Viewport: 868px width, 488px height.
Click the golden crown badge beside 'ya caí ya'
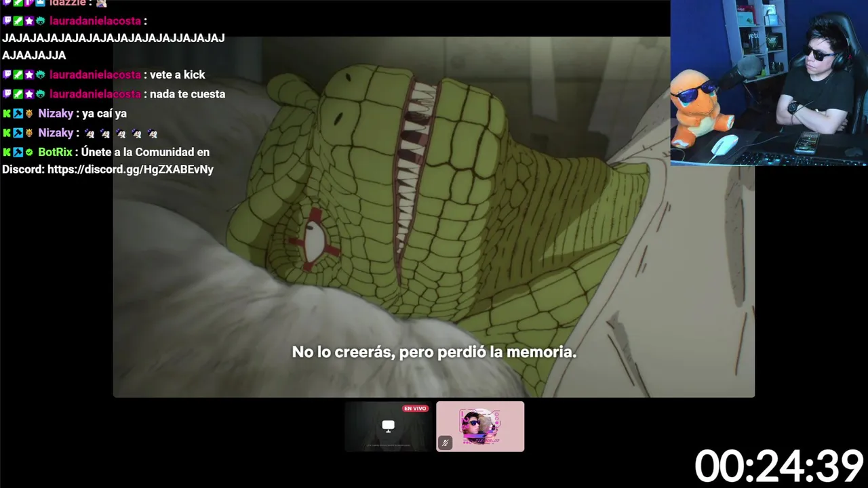(29, 114)
